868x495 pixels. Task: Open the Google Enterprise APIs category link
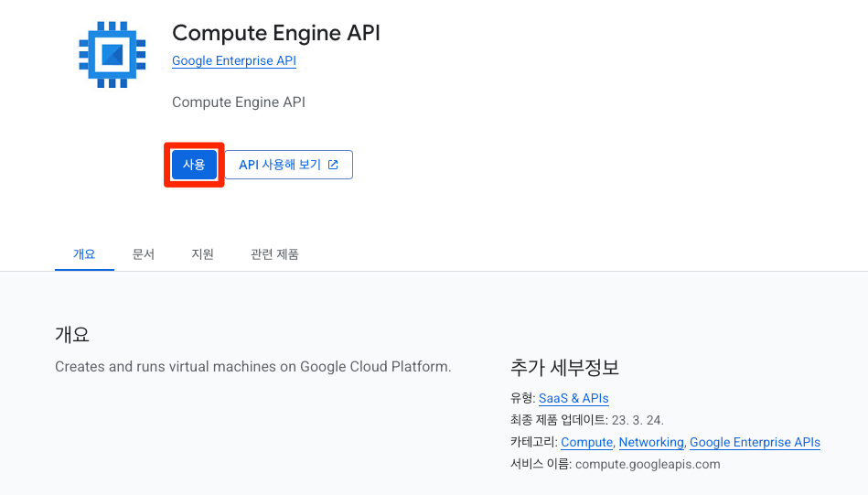coord(755,443)
